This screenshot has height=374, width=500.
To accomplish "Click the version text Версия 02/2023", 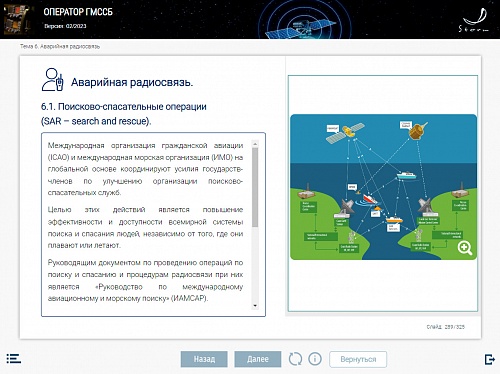I will (x=65, y=26).
